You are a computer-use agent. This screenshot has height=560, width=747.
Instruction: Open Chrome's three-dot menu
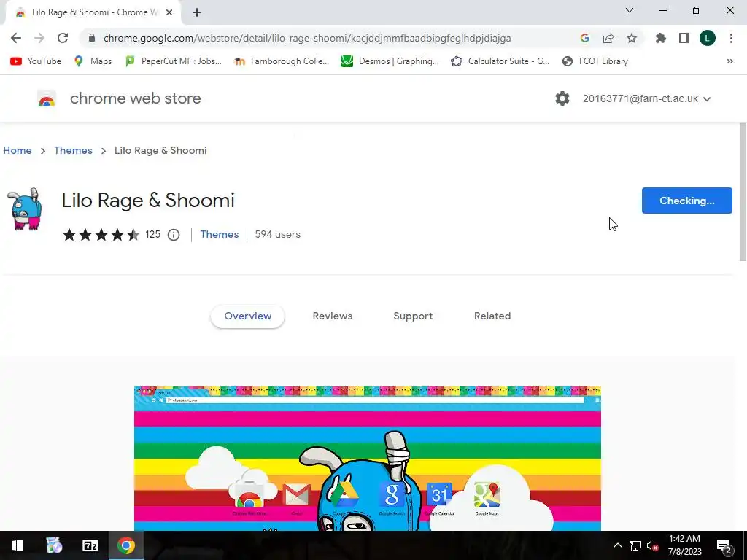pyautogui.click(x=731, y=38)
